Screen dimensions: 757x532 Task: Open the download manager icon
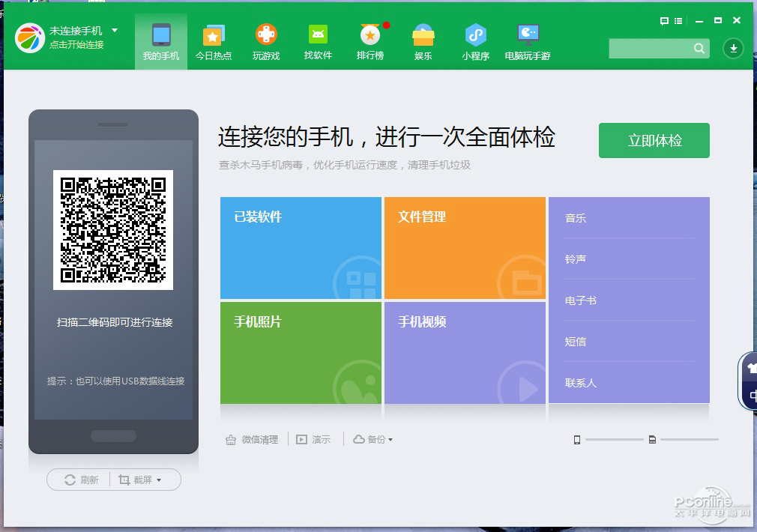[x=733, y=48]
